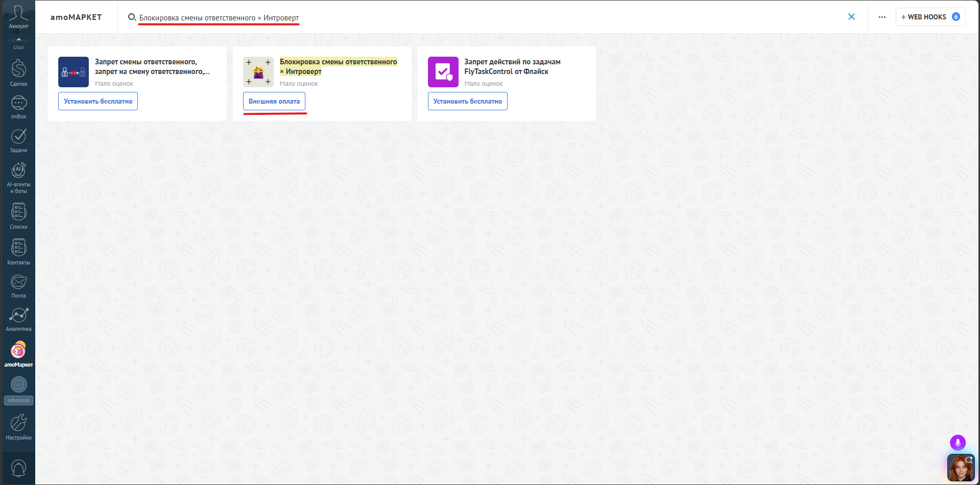The height and width of the screenshot is (485, 980).
Task: Open the Аккаунт profile icon
Action: 18,16
